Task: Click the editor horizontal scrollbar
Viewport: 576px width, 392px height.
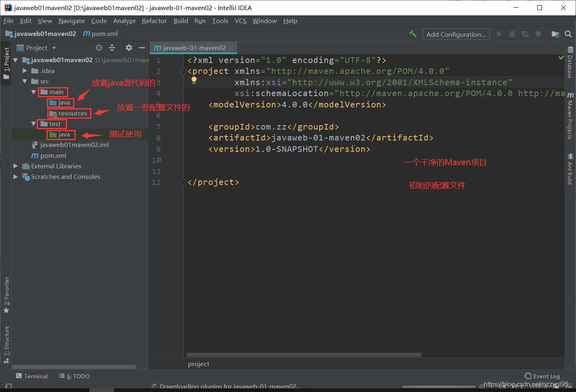Action: click(x=304, y=355)
